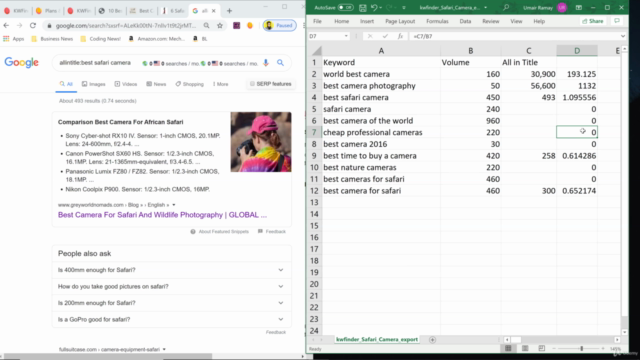Open new Chrome tab with plus button
640x360 pixels.
229,11
